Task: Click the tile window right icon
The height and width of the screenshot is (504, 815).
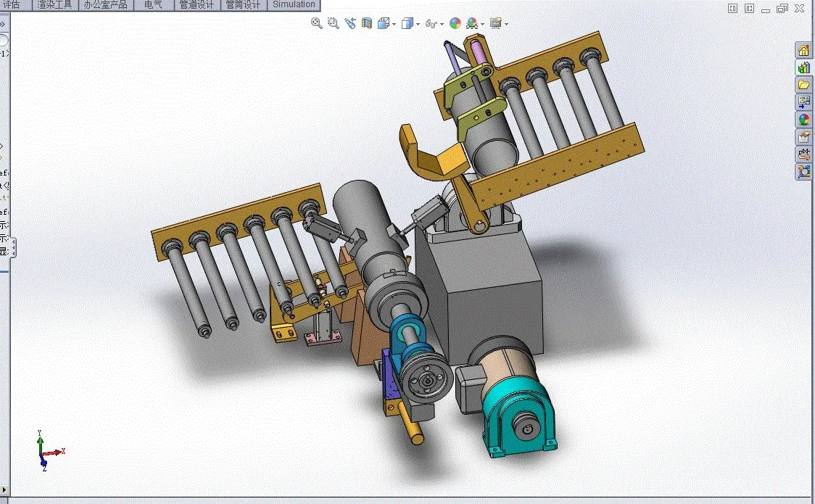Action: coord(749,8)
